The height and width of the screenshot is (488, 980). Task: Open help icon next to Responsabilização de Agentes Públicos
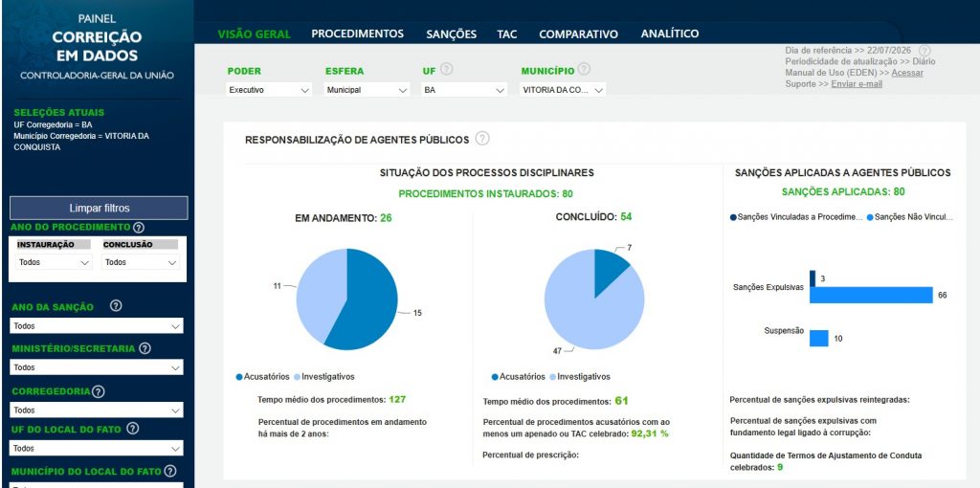(x=482, y=139)
